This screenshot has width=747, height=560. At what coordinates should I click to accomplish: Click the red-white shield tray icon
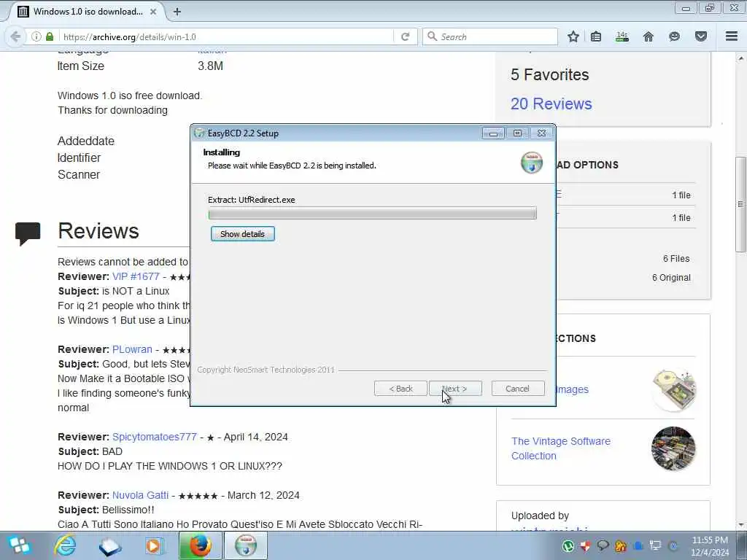(x=586, y=545)
